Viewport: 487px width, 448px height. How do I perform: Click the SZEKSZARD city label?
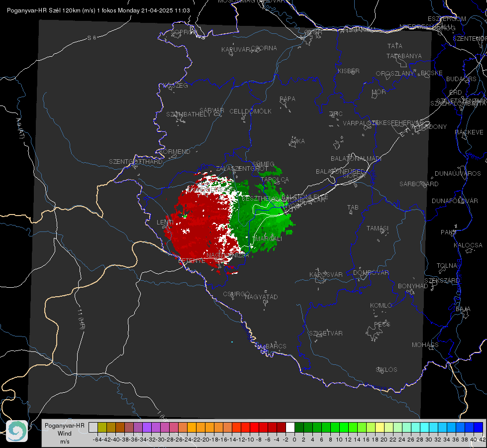pos(442,281)
